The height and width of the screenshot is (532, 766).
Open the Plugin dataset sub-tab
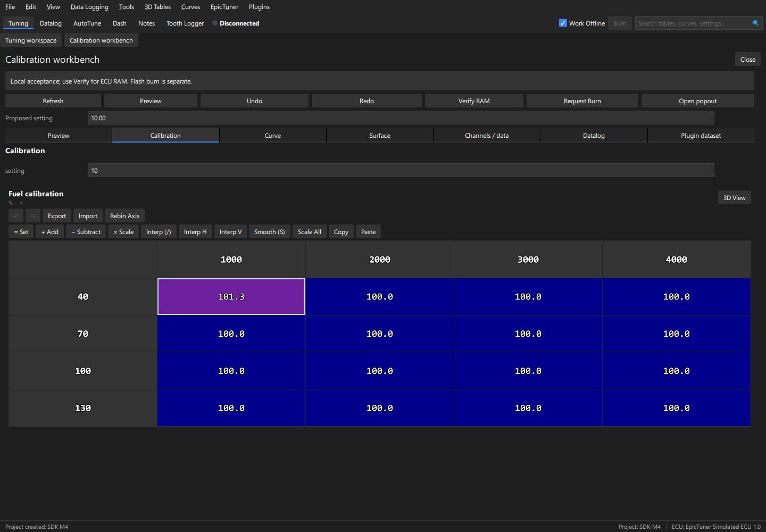click(701, 136)
